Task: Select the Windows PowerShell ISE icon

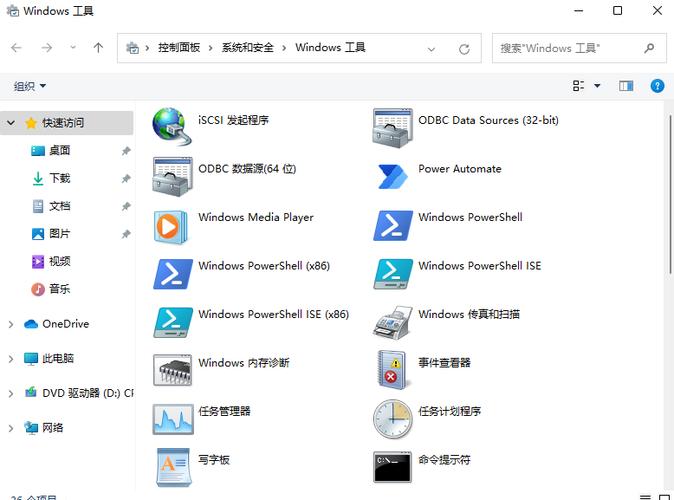Action: (x=392, y=274)
